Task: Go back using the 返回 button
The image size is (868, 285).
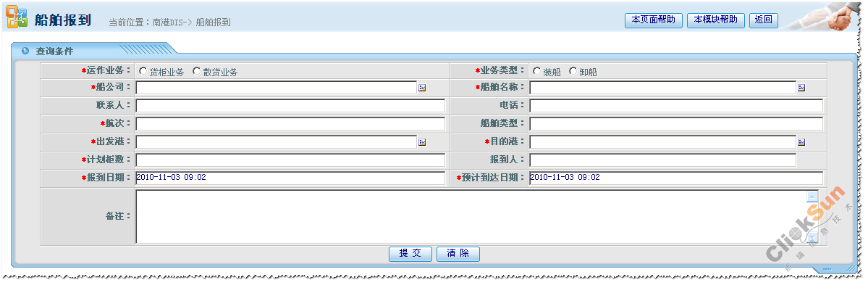Action: tap(763, 20)
